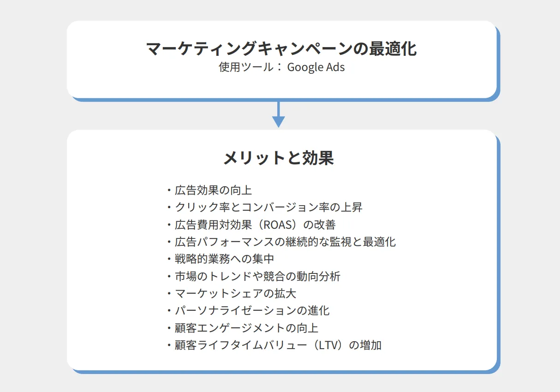Select the マーケットシェアの拡大 item

[x=231, y=293]
